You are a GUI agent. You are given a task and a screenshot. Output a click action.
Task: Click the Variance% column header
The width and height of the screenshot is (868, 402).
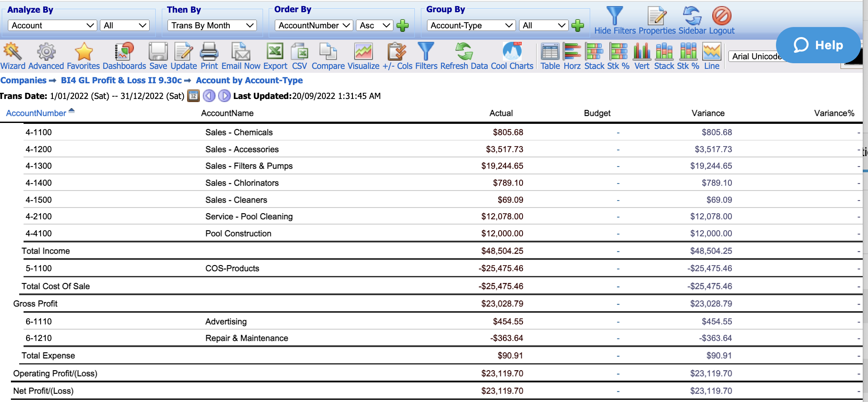tap(834, 113)
